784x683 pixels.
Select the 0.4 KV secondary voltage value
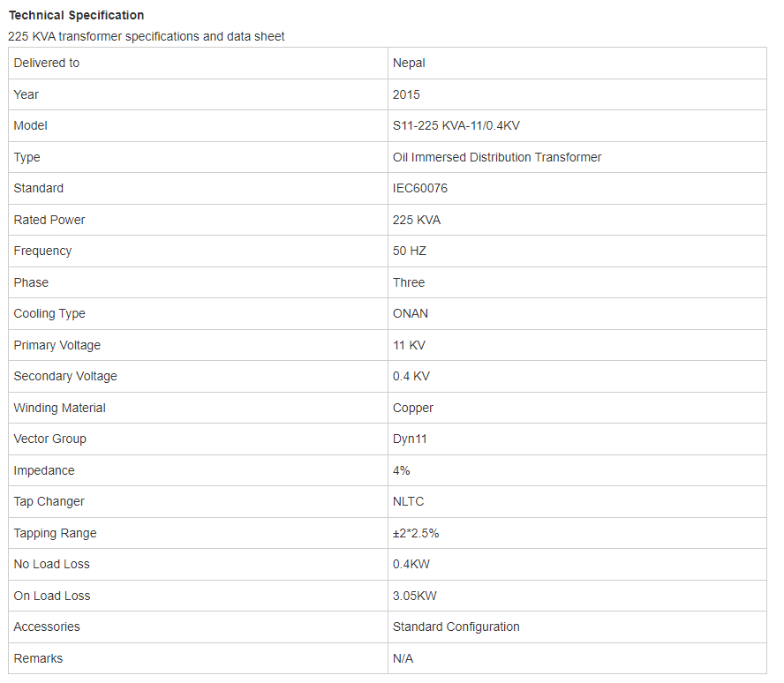pos(411,376)
